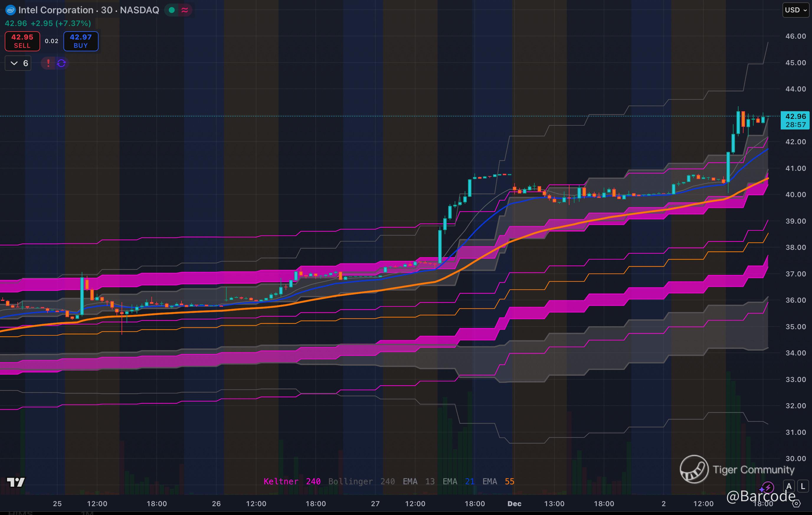Screen dimensions: 812x515
Task: Click the TradingView logo
Action: (16, 482)
